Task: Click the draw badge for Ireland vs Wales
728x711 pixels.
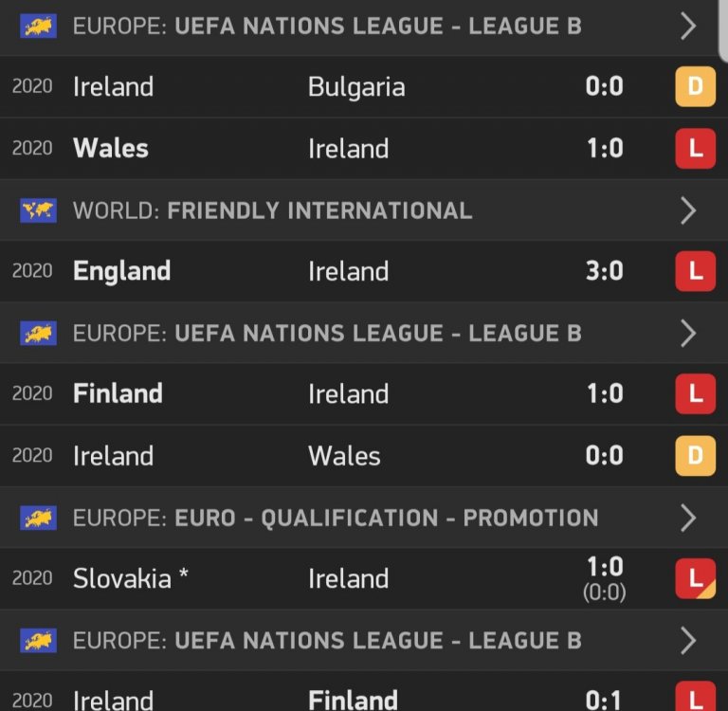Action: [695, 456]
